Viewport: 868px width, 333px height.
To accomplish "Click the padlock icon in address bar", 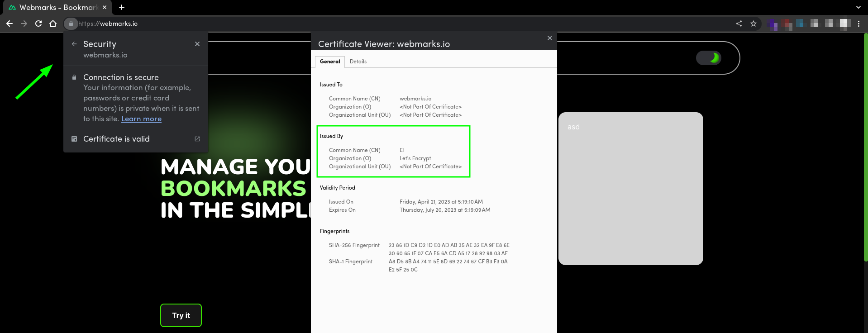I will point(71,24).
